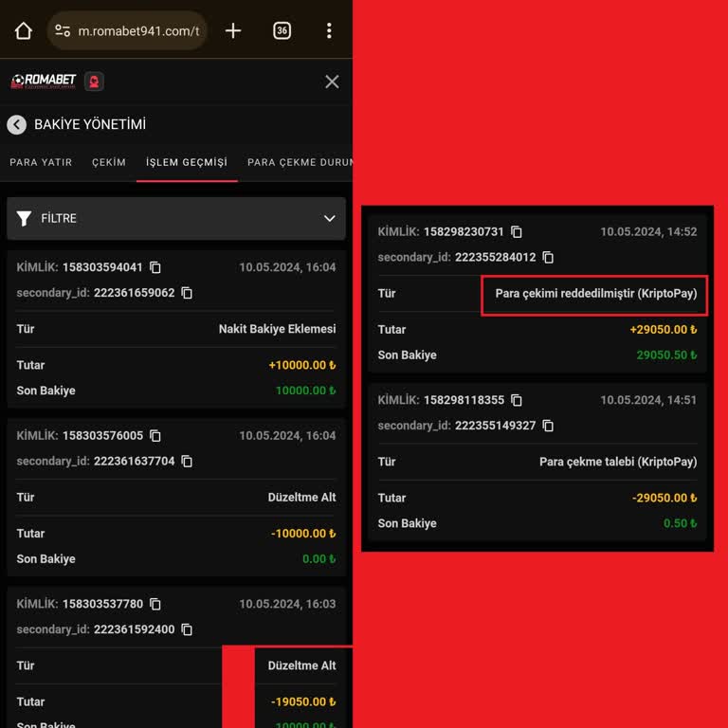This screenshot has width=728, height=728.
Task: Click the Romabet logo
Action: 44,82
